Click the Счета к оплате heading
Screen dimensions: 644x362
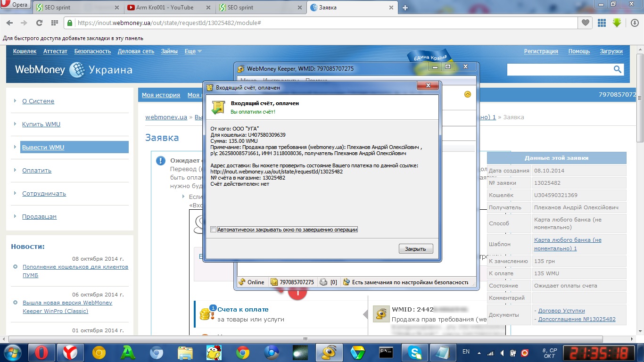click(x=243, y=310)
